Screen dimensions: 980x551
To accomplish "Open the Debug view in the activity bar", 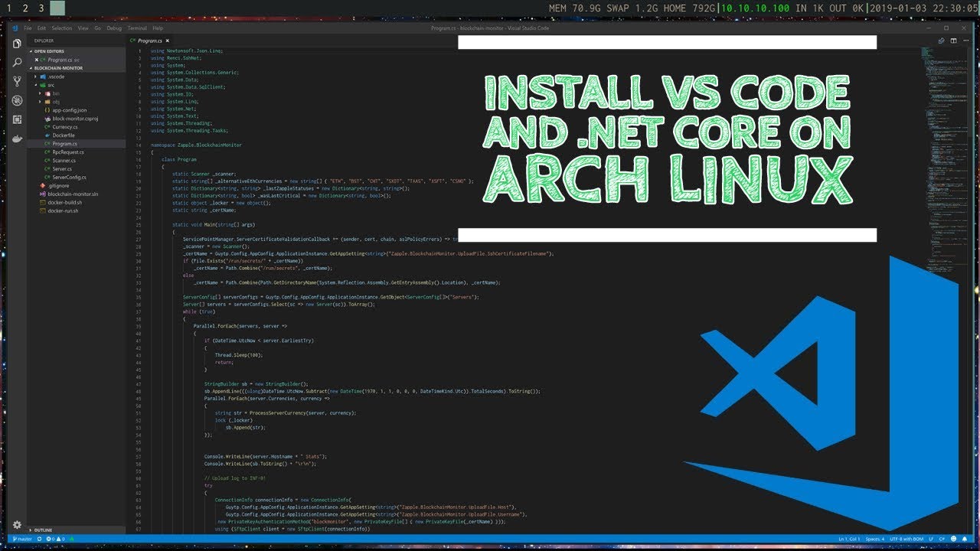I will point(17,100).
